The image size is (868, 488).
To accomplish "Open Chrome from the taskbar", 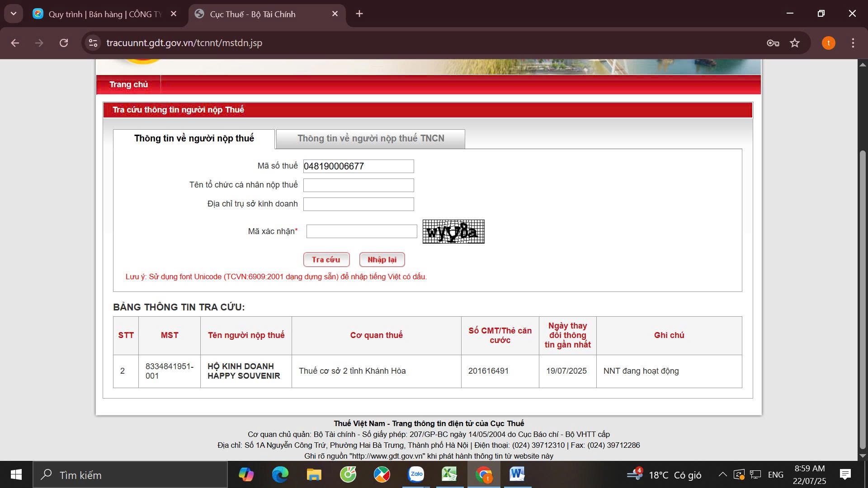I will 484,474.
